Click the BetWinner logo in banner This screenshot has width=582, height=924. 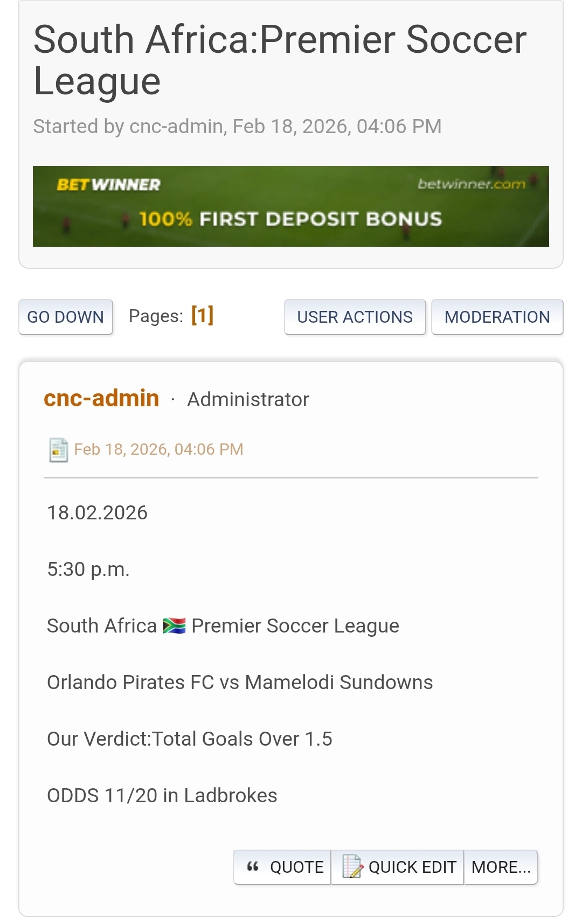[x=108, y=185]
